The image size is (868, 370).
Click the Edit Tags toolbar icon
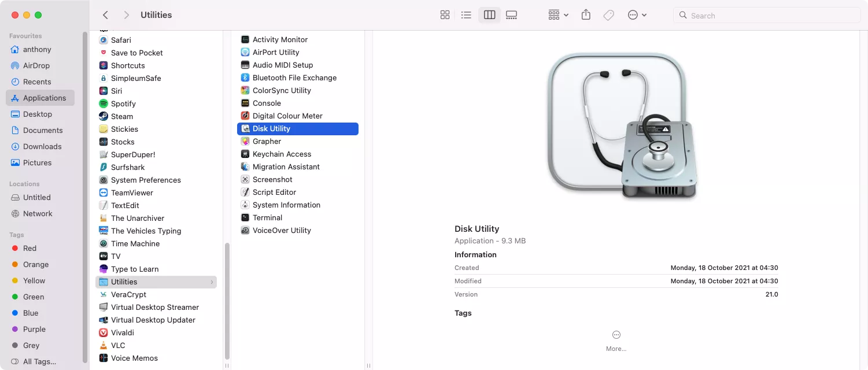click(608, 15)
